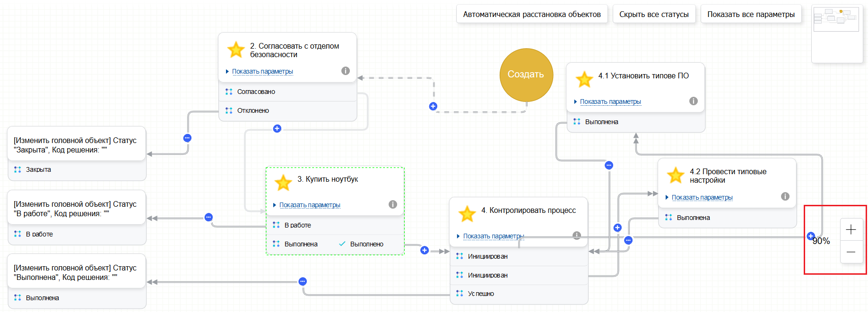
Task: Click 'Автоматическая расстановка объектов' button
Action: coord(532,14)
